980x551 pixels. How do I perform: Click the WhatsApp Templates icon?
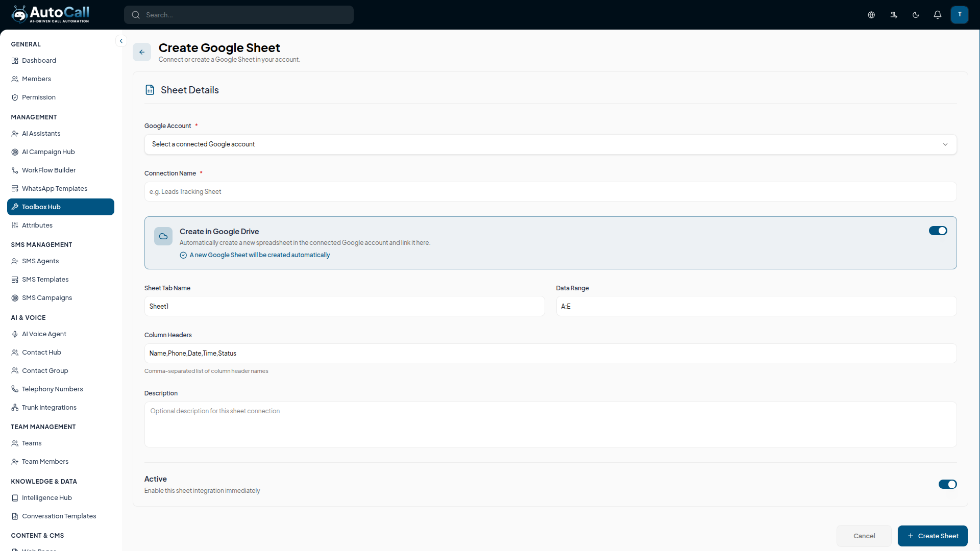pos(15,189)
